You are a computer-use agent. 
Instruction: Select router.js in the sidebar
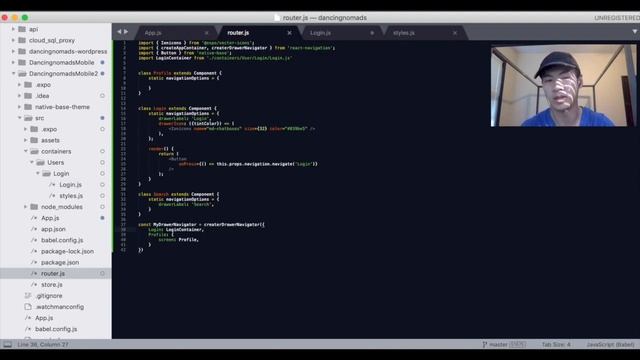point(53,273)
